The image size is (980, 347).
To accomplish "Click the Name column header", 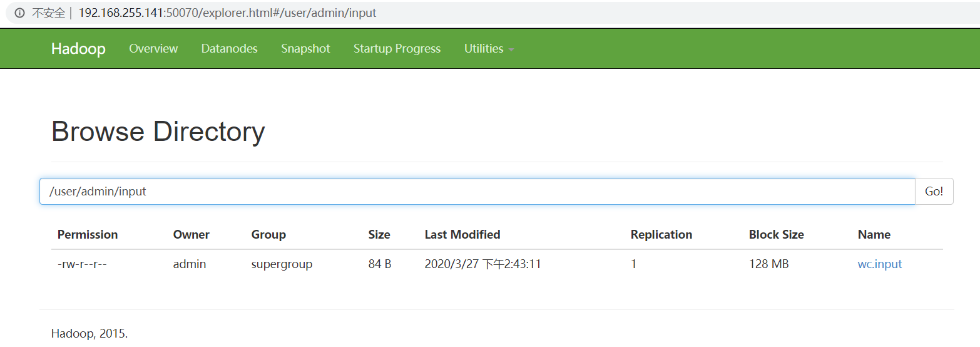I will click(x=874, y=235).
